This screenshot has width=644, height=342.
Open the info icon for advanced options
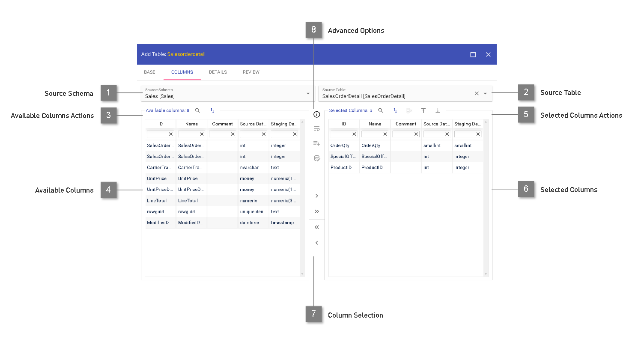317,114
